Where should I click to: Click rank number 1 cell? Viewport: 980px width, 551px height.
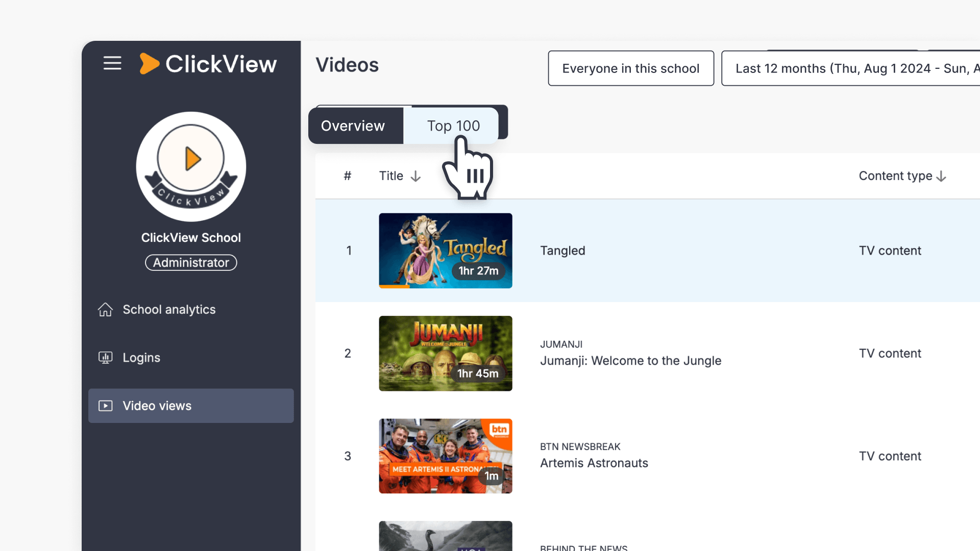349,251
